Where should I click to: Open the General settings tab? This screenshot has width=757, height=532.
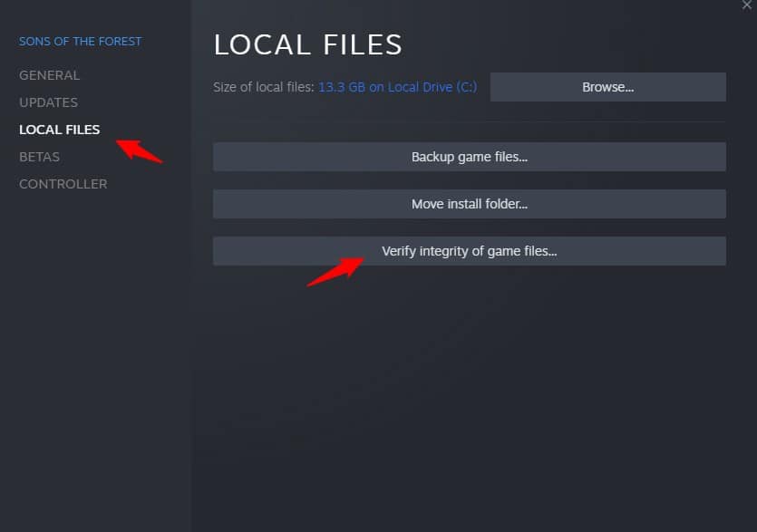click(x=49, y=75)
